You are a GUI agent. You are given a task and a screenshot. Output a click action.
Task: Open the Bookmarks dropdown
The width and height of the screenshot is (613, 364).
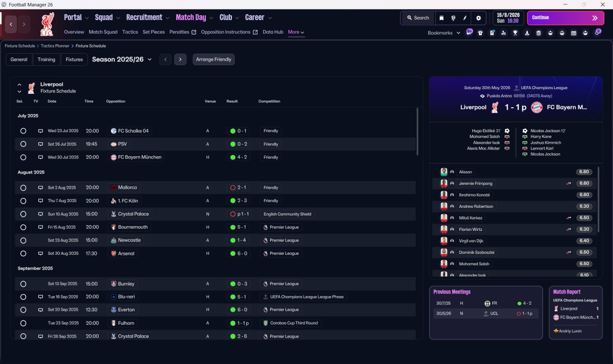point(444,33)
